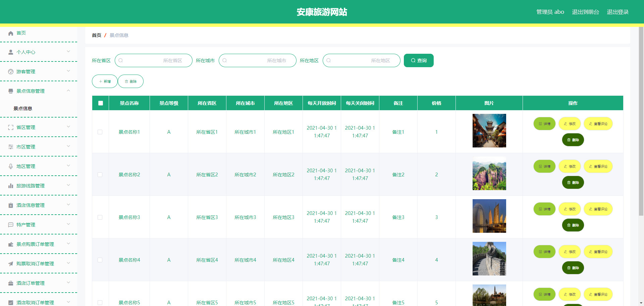644x306 pixels.
Task: Open 详情 for 景点名称2
Action: (544, 166)
